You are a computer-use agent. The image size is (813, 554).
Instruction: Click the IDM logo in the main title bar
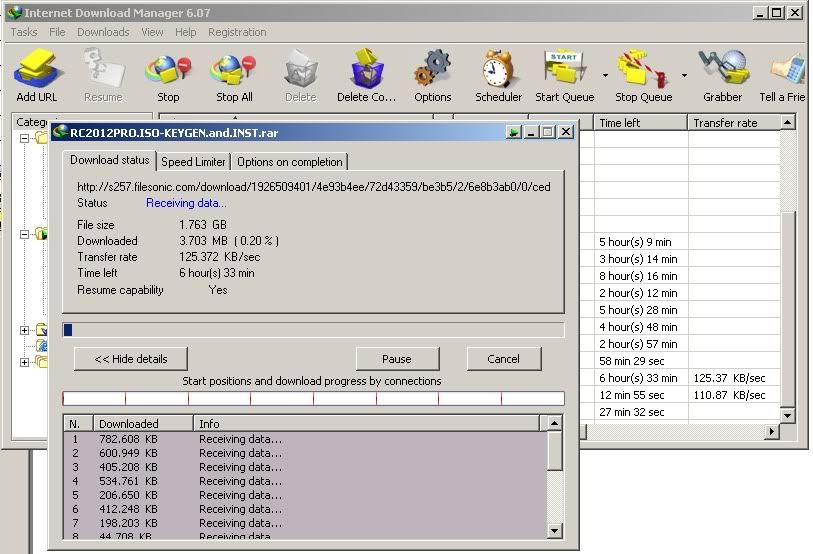[x=15, y=12]
